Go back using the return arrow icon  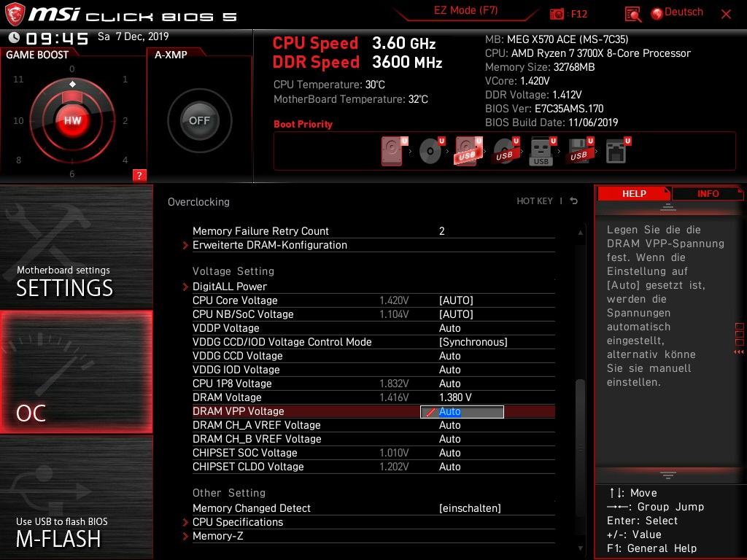click(574, 201)
